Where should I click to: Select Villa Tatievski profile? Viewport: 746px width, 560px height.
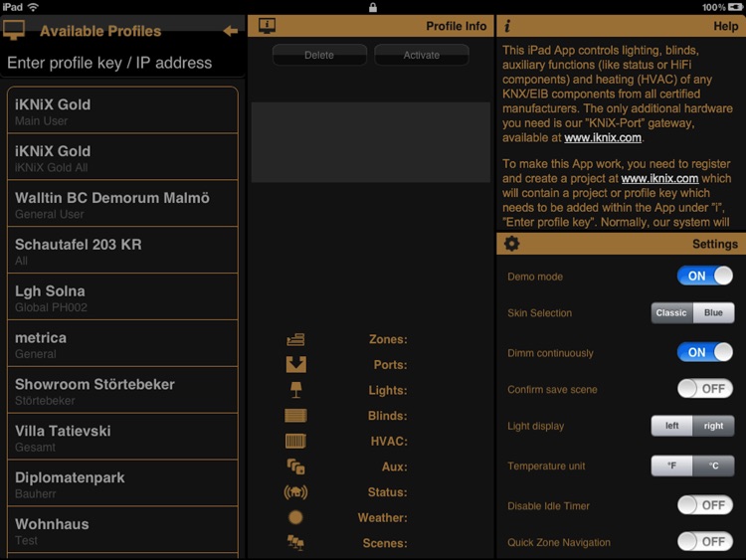coord(122,437)
